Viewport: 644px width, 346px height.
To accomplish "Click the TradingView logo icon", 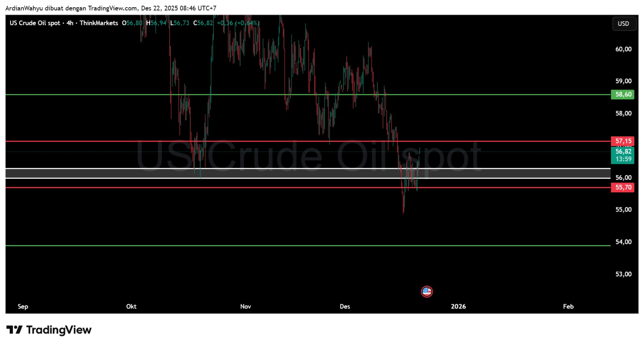I will click(14, 330).
